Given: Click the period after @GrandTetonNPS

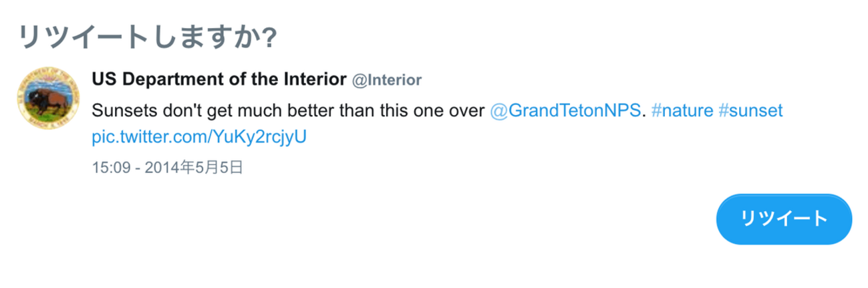Looking at the screenshot, I should point(643,115).
